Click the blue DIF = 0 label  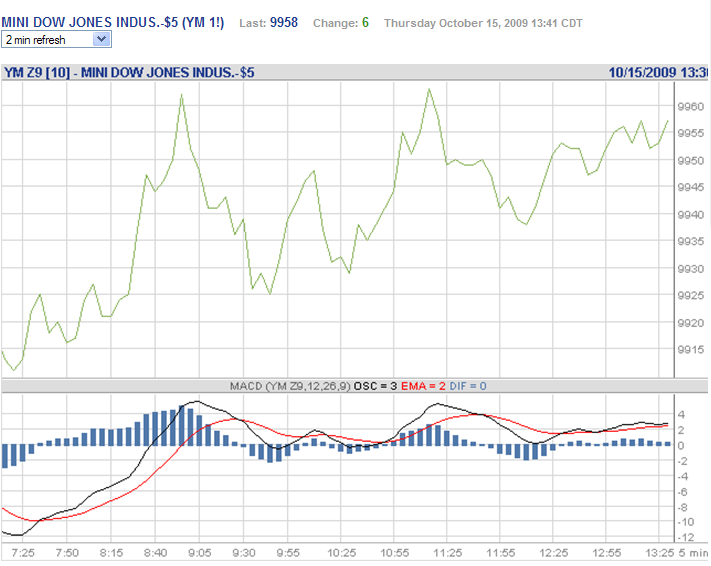coord(468,386)
